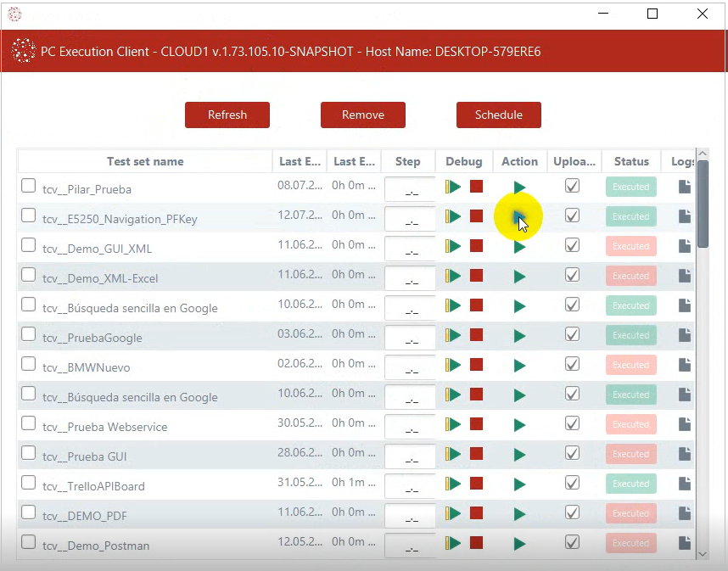The image size is (728, 571).
Task: Uncheck upload for tcv__Prueba Webservice
Action: pos(573,423)
